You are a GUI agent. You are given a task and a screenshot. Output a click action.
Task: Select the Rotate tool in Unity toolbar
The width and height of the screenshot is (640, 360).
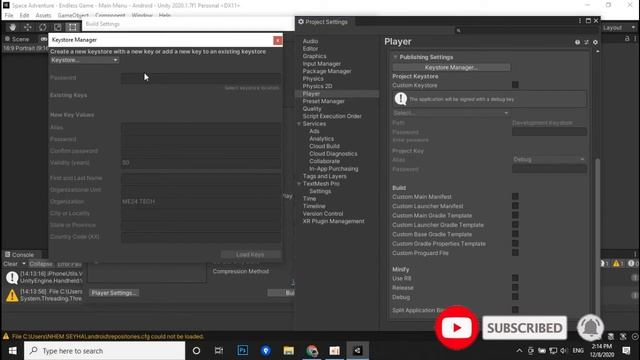pyautogui.click(x=43, y=27)
